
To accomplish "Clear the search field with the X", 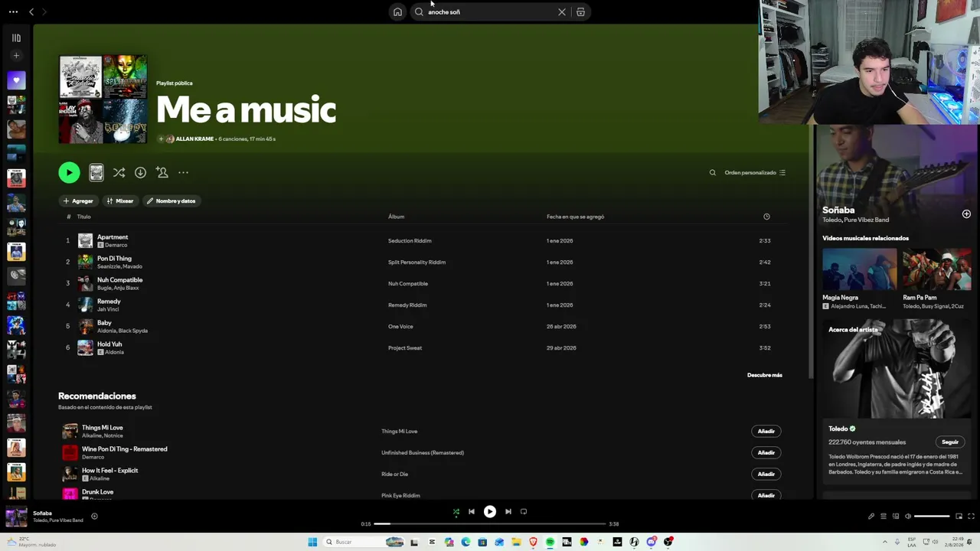I will click(562, 12).
